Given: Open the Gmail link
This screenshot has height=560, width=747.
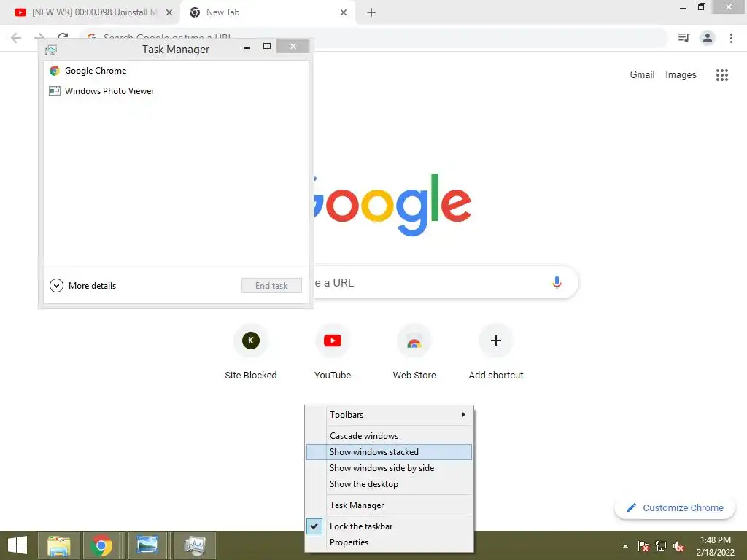Looking at the screenshot, I should pos(642,75).
